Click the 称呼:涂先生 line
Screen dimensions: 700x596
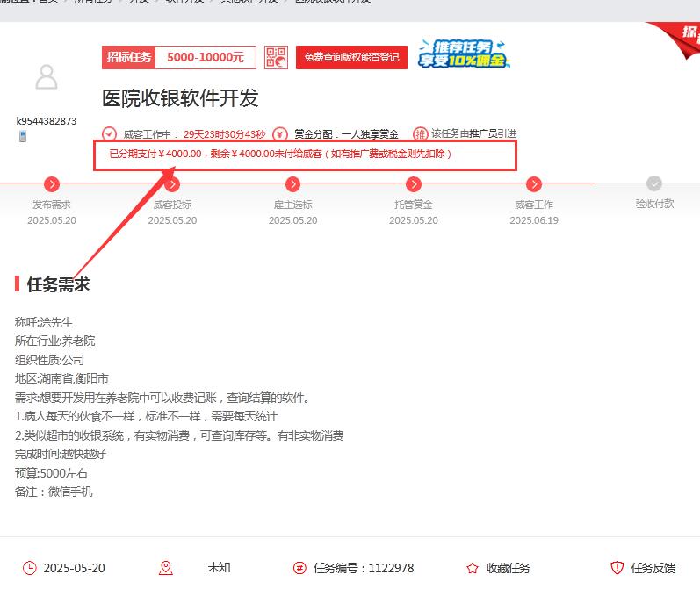click(x=44, y=322)
